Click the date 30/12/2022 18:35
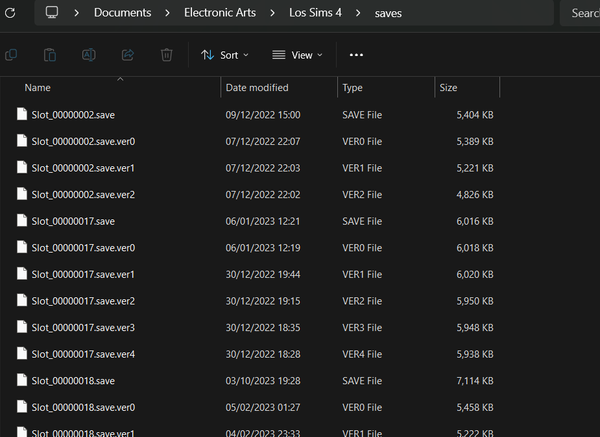The image size is (600, 437). (263, 328)
